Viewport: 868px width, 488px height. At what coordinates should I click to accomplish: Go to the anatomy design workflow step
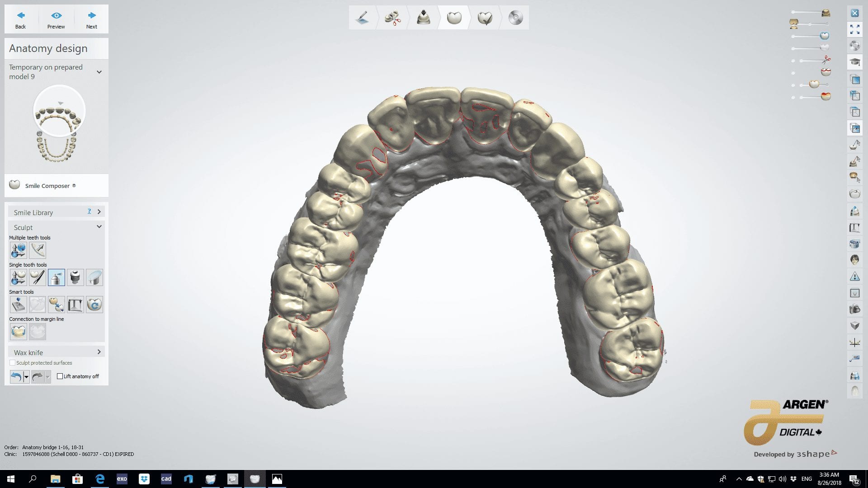454,18
